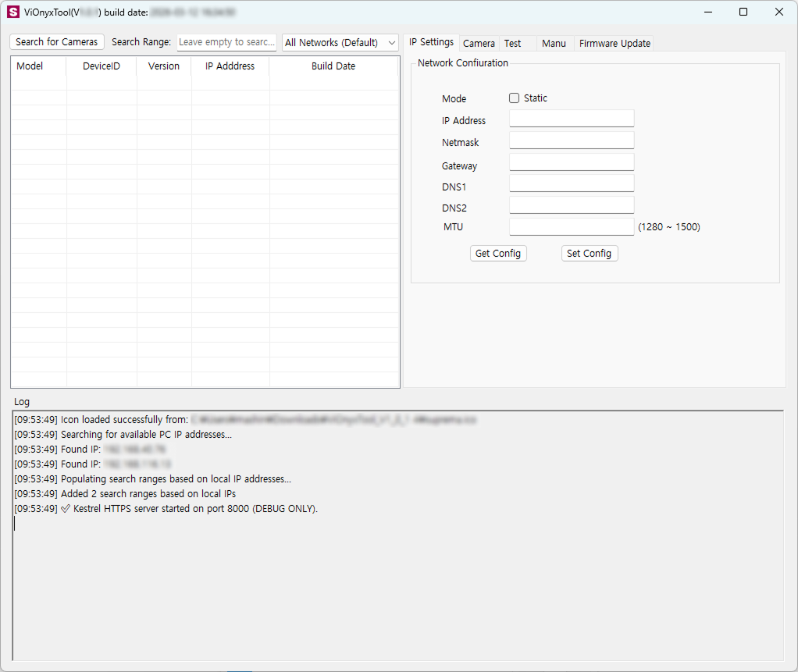Click the ViOnyxTool app icon in title bar
The width and height of the screenshot is (798, 672).
13,12
